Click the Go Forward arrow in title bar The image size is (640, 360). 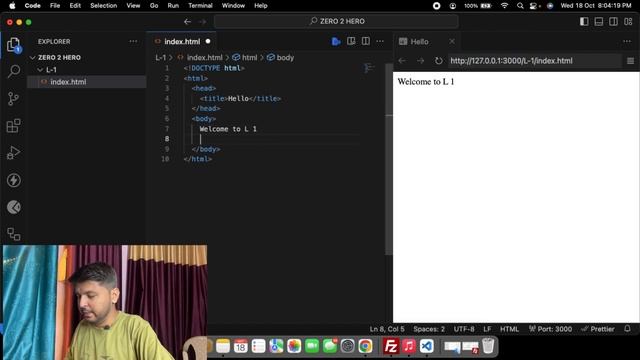tap(202, 21)
